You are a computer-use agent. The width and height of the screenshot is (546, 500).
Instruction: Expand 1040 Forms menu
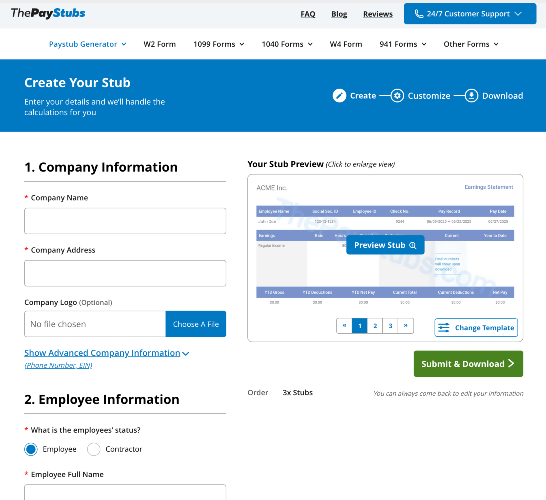coord(287,44)
